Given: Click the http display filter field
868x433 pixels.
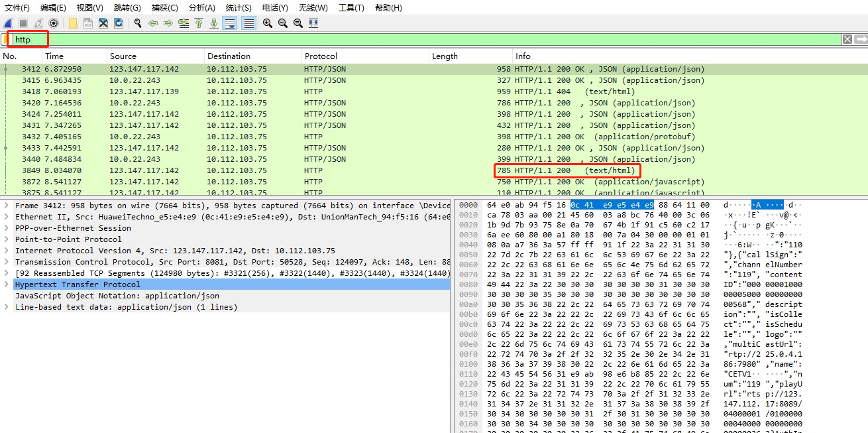Looking at the screenshot, I should [x=398, y=40].
